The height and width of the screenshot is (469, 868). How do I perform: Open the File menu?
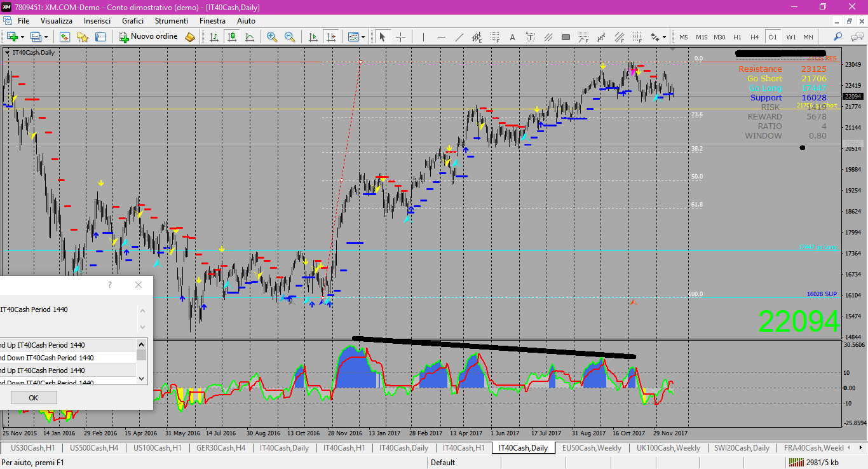[24, 21]
